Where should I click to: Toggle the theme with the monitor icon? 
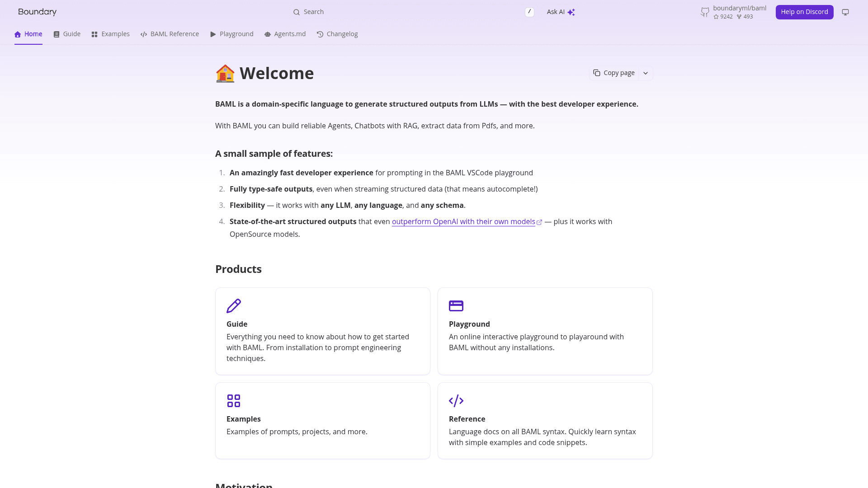(x=845, y=12)
